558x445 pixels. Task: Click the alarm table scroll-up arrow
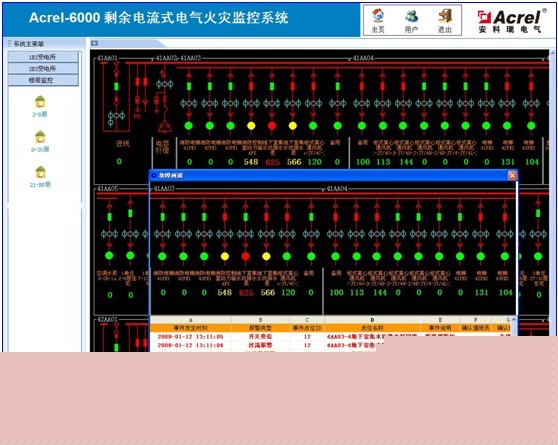pos(514,320)
